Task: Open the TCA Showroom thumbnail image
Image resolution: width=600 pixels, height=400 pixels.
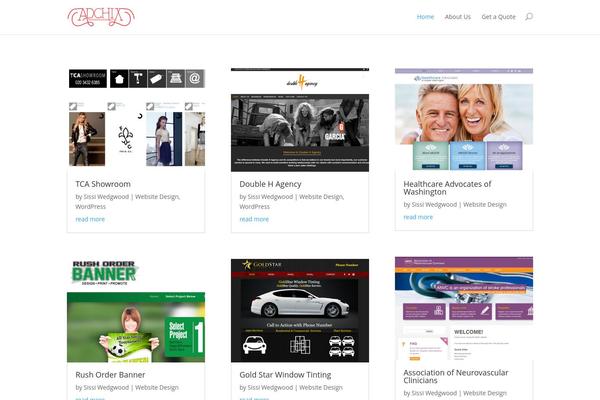Action: coord(136,119)
